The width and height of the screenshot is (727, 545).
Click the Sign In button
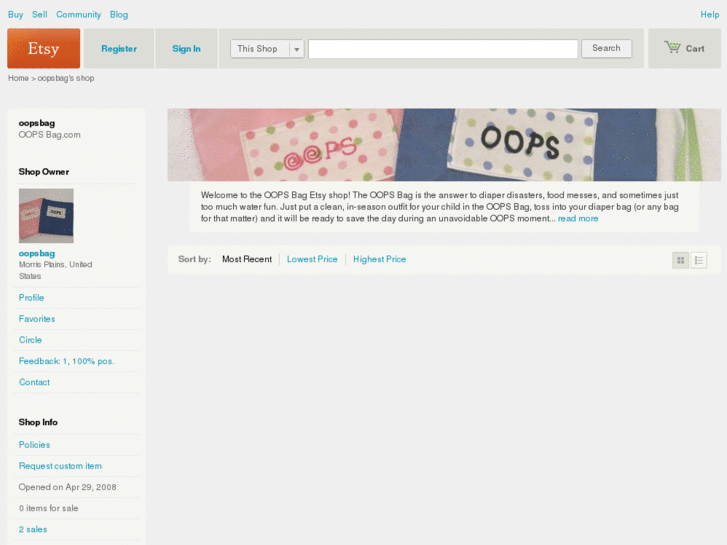coord(186,49)
